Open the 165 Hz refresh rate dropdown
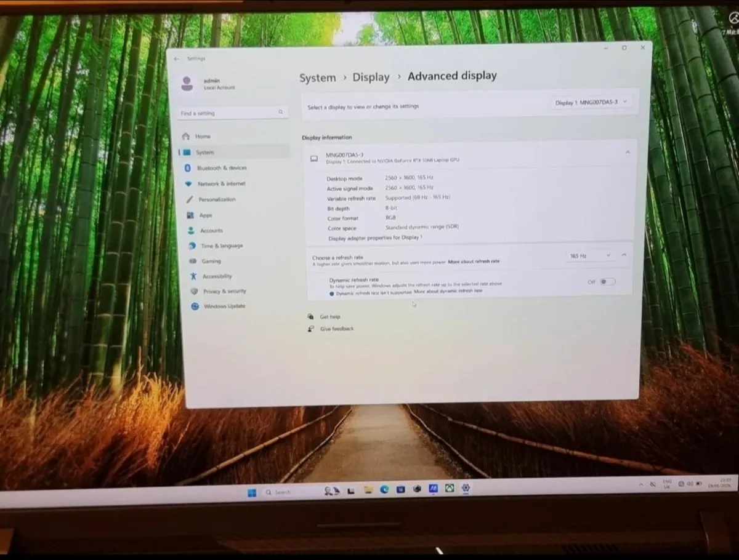 588,255
